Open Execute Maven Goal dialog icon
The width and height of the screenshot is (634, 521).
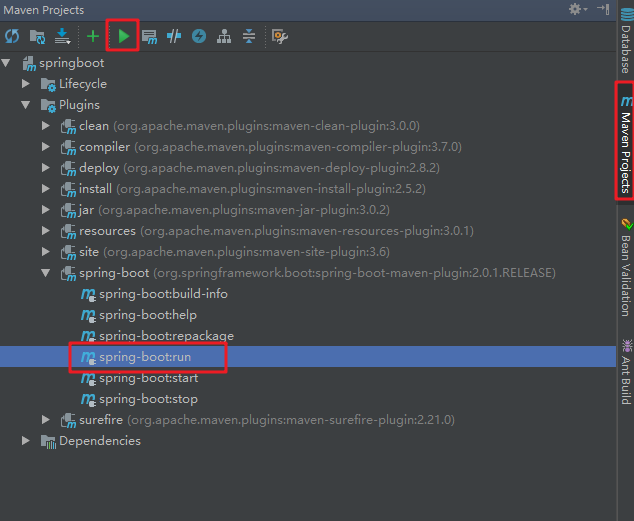(149, 37)
